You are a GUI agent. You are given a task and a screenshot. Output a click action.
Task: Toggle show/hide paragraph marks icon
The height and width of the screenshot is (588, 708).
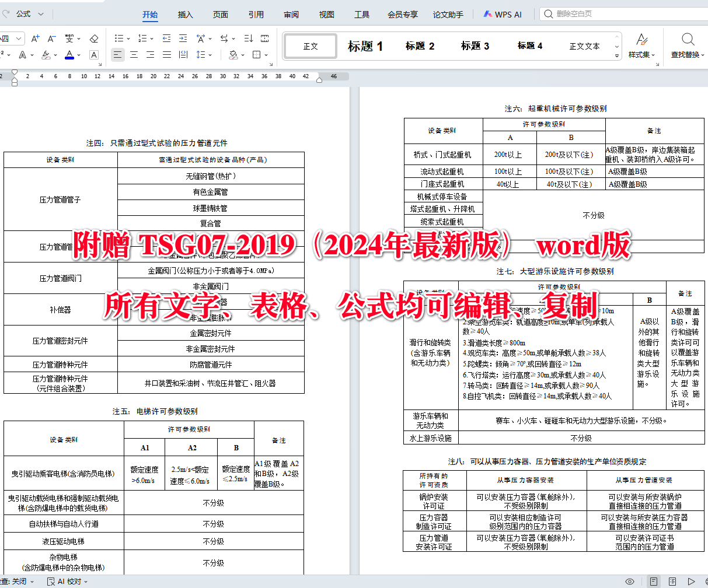pyautogui.click(x=264, y=38)
